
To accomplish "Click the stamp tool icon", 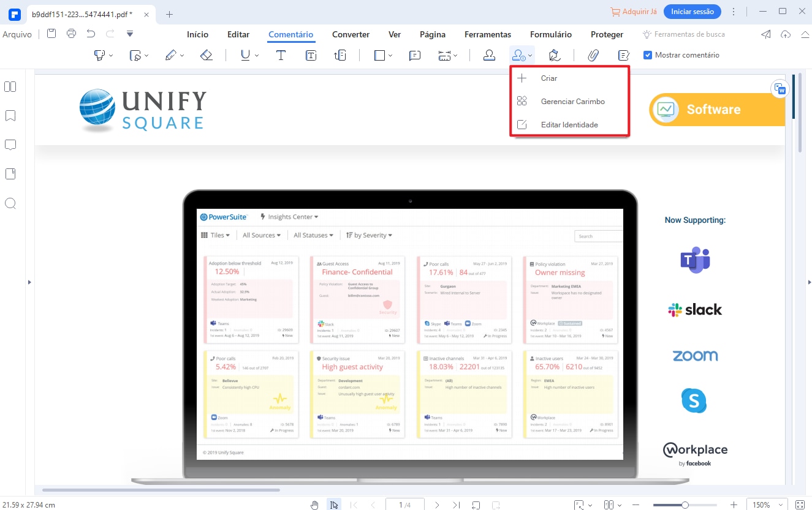I will point(489,55).
